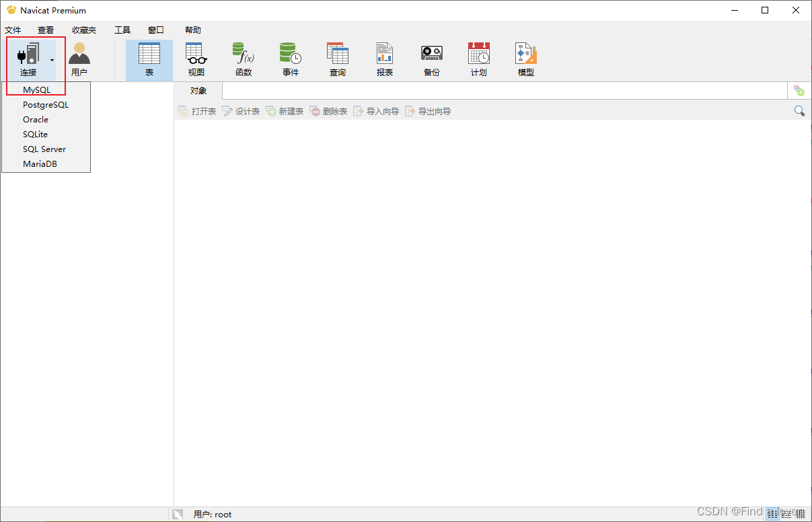Open the 查询 (Query) section
This screenshot has height=522, width=812.
(x=338, y=59)
